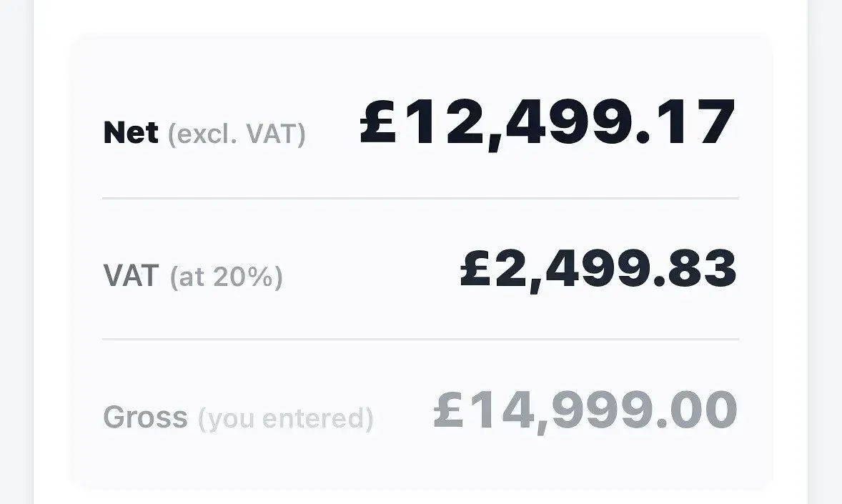
Task: Click the grey page margin at the left edge
Action: tap(16, 252)
